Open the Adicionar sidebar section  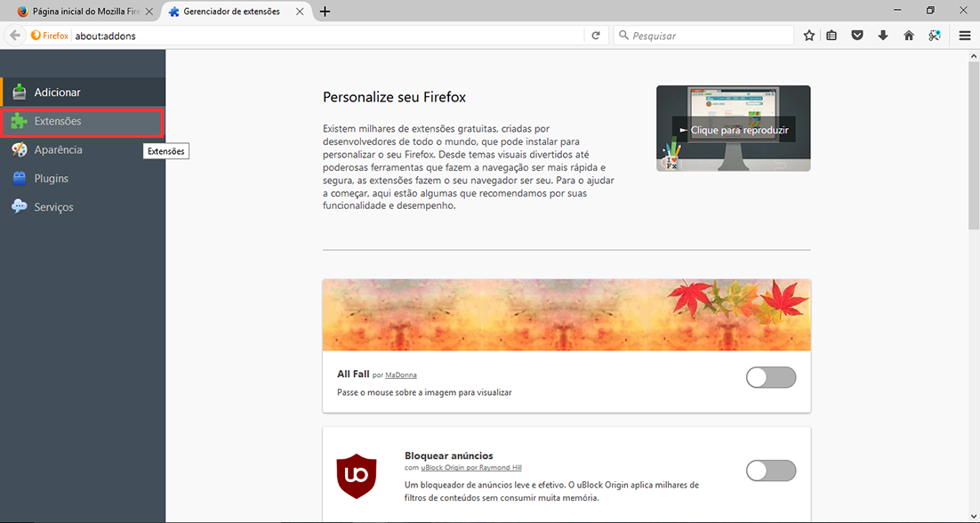click(x=83, y=92)
